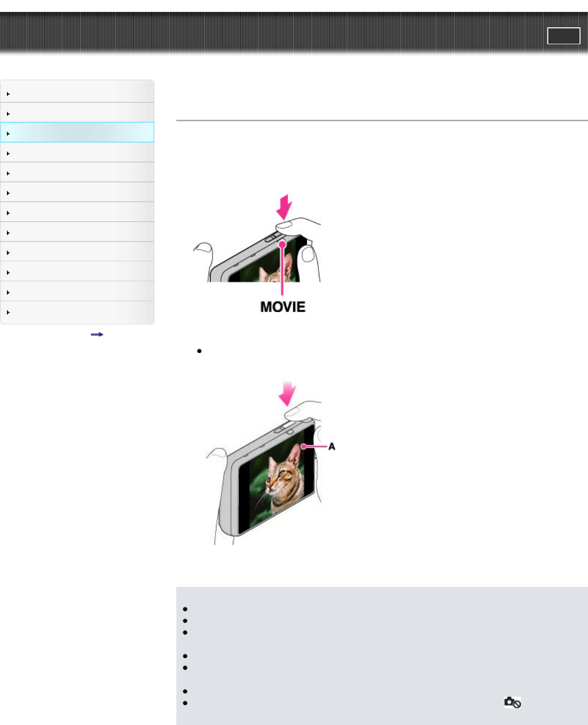The width and height of the screenshot is (588, 725).
Task: Click the no-shooting camera icon in notes
Action: click(x=513, y=702)
